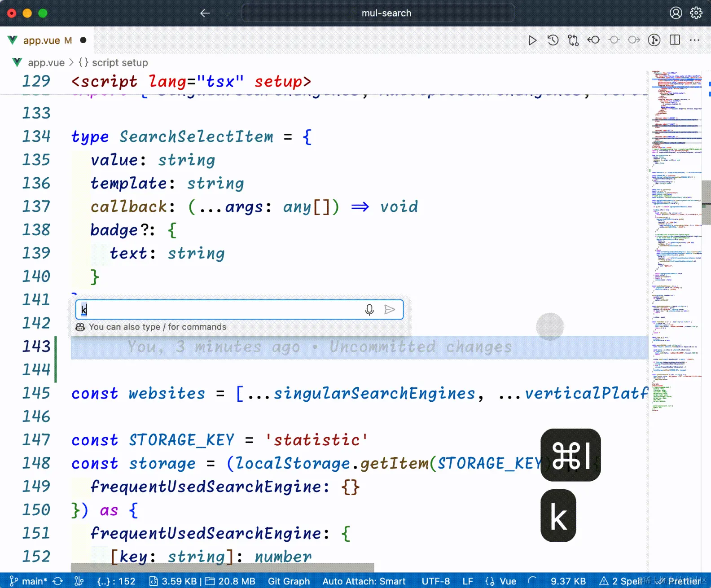
Task: Change the UTF-8 file encoding
Action: 435,581
